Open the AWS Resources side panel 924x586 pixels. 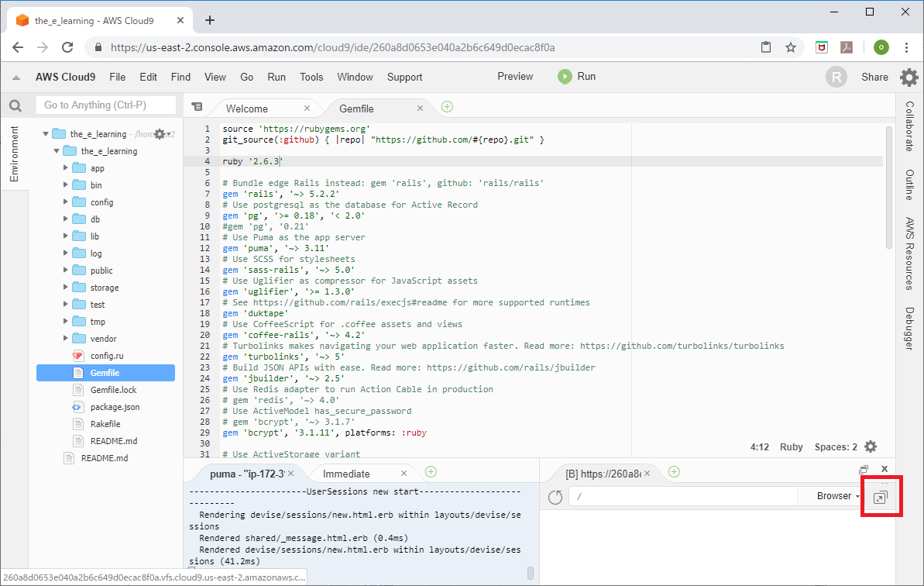(909, 253)
